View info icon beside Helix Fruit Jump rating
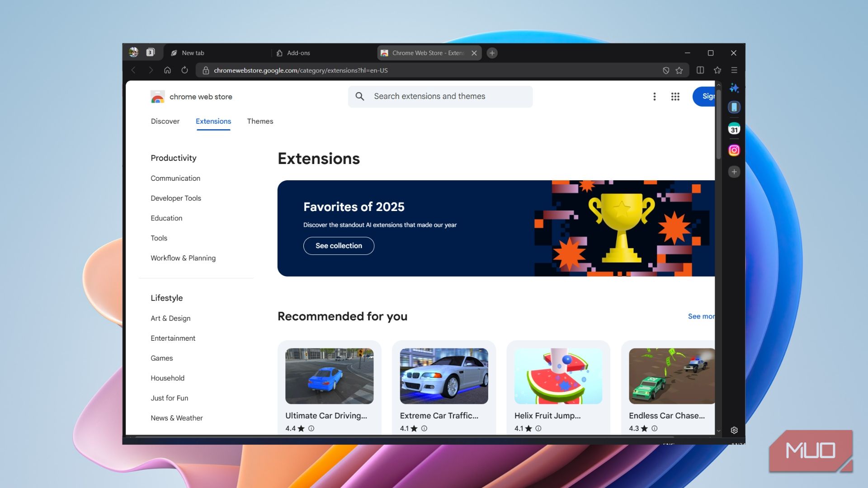Image resolution: width=868 pixels, height=488 pixels. tap(538, 428)
